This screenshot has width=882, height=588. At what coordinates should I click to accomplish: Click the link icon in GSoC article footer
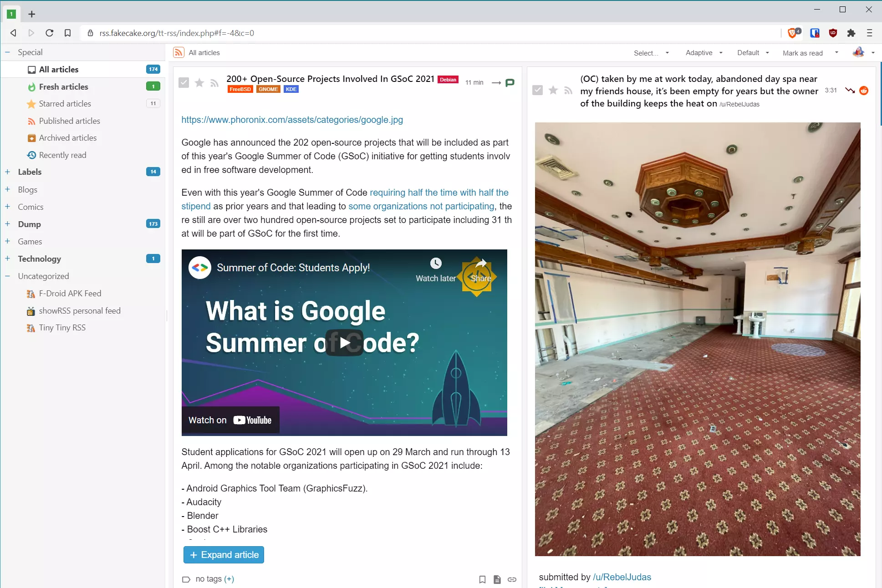[512, 579]
